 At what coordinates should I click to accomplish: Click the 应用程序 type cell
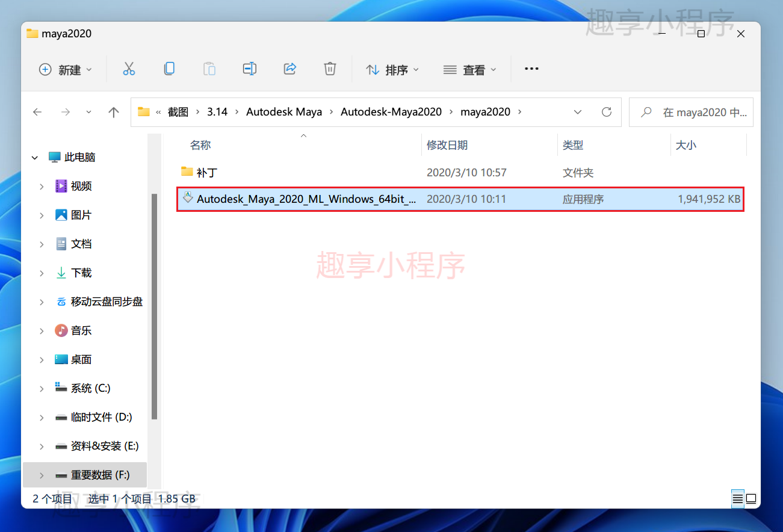click(583, 199)
